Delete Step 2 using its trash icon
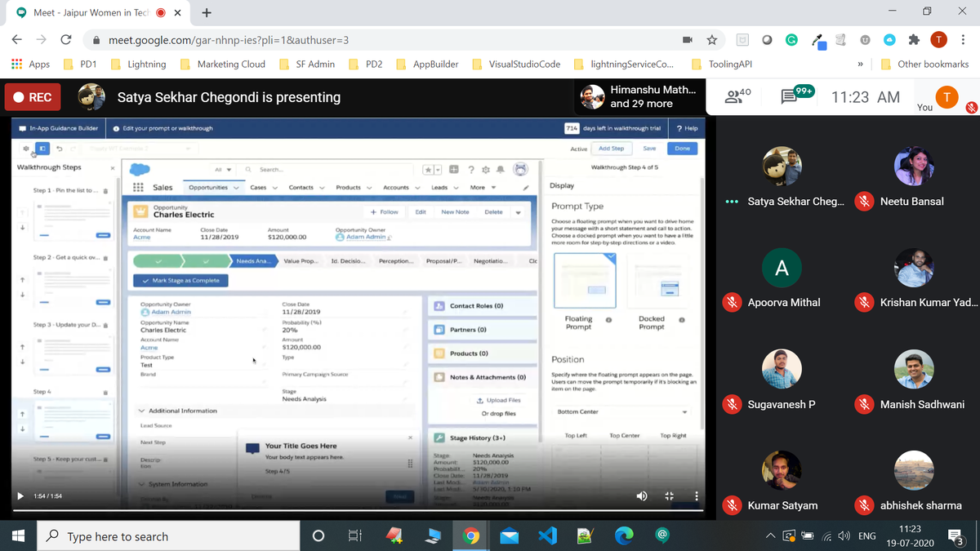 click(x=105, y=258)
